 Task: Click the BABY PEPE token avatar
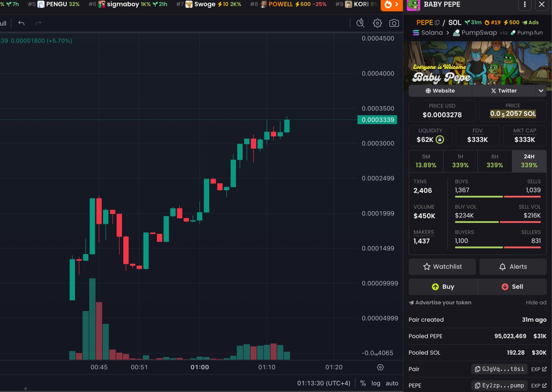pos(414,5)
